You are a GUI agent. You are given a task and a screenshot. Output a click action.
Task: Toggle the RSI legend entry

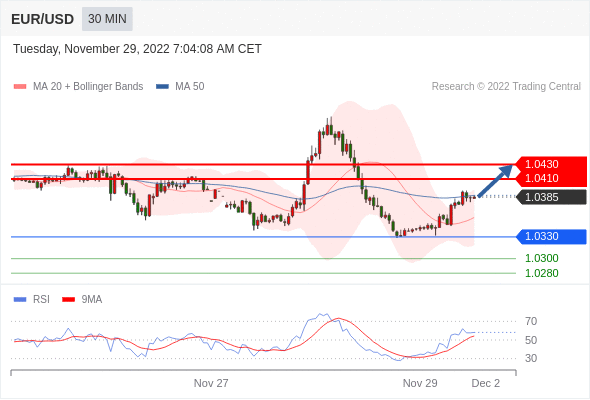coord(32,300)
